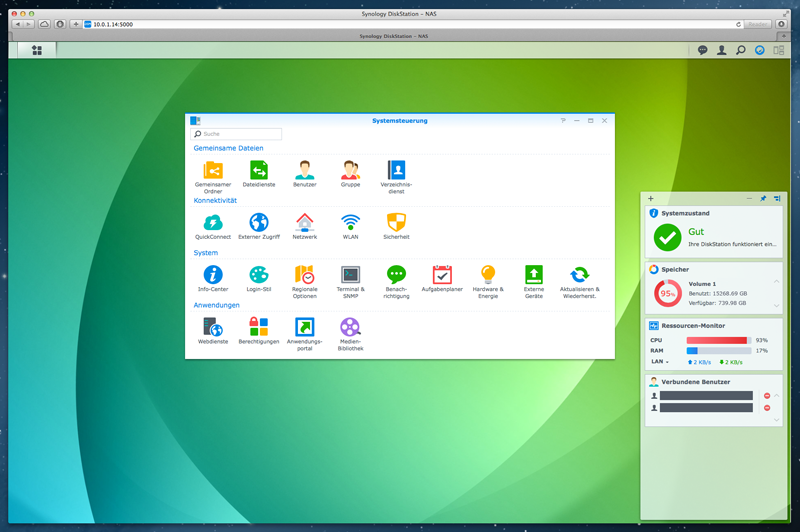This screenshot has height=532, width=800.
Task: Click the down arrow in Speicher widget
Action: click(776, 306)
